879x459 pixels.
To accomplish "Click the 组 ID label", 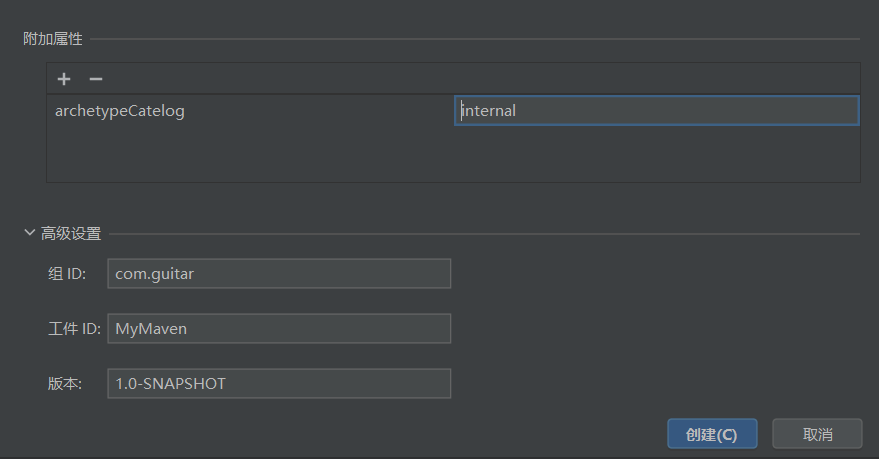I will coord(68,273).
